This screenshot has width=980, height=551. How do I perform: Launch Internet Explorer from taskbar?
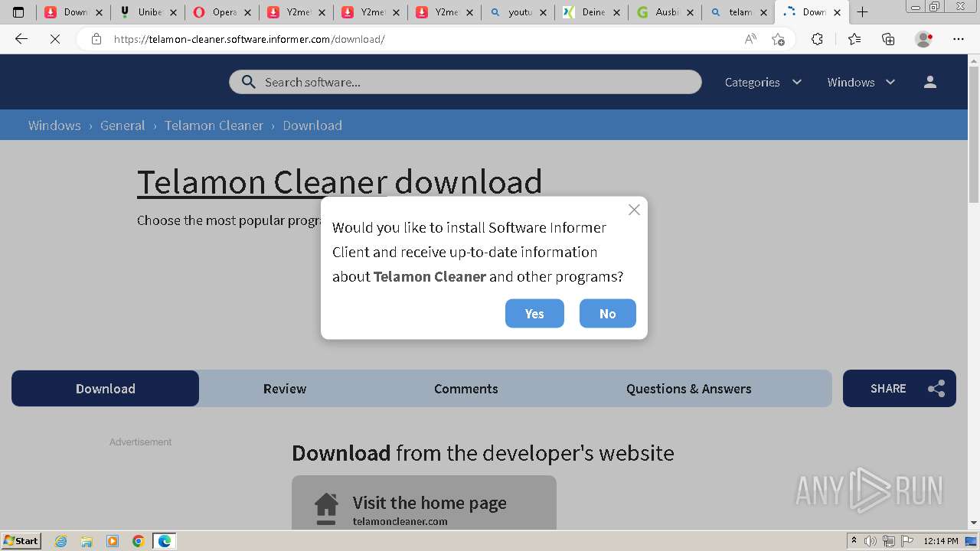coord(61,541)
